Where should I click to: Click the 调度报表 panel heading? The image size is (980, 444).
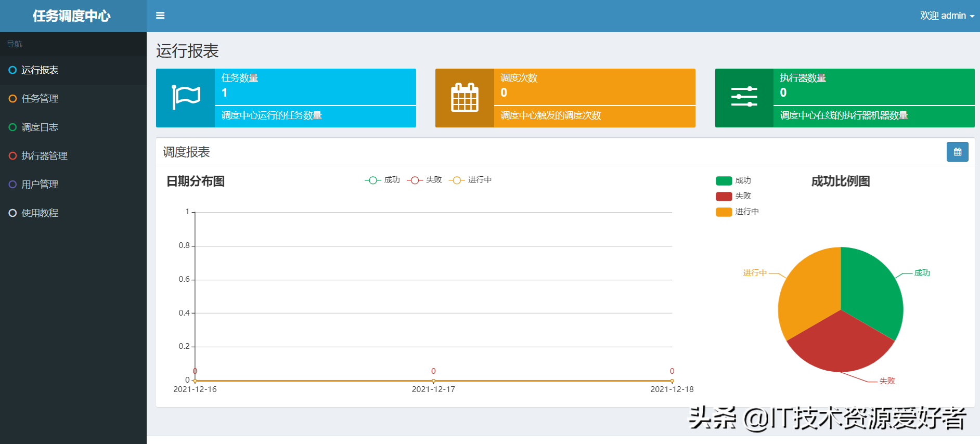tap(186, 152)
